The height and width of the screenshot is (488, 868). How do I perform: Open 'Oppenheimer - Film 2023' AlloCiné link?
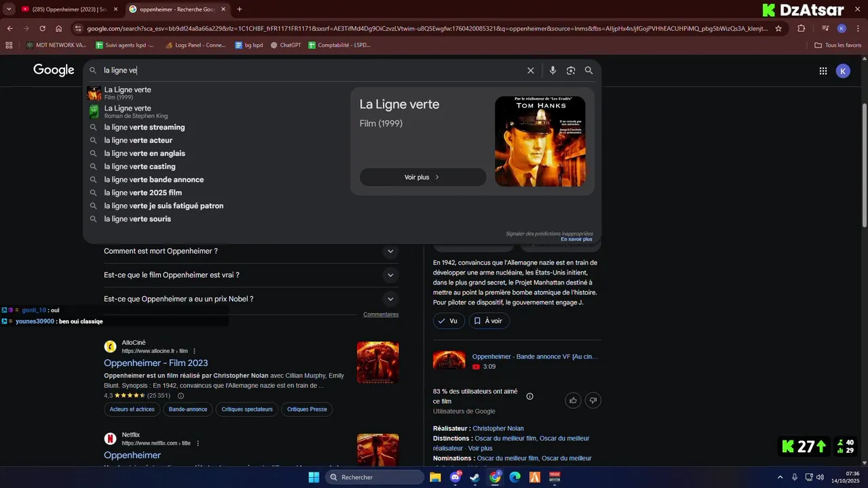pos(156,363)
